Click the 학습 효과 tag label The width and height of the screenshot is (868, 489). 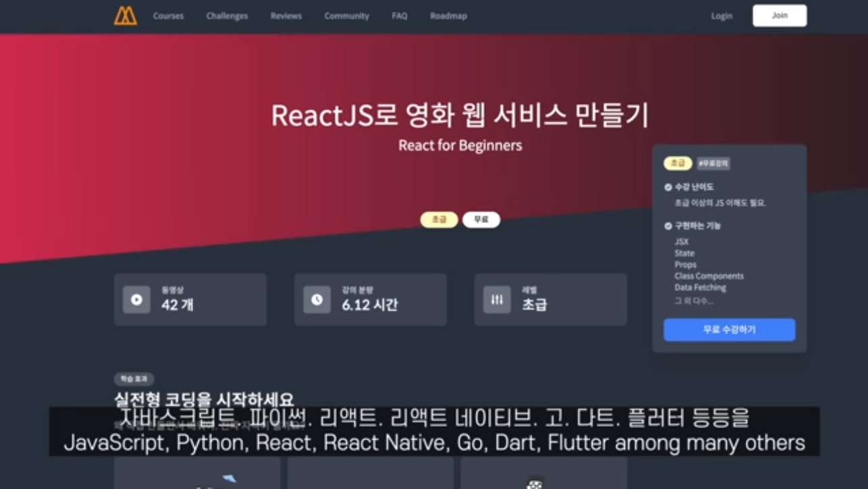134,379
